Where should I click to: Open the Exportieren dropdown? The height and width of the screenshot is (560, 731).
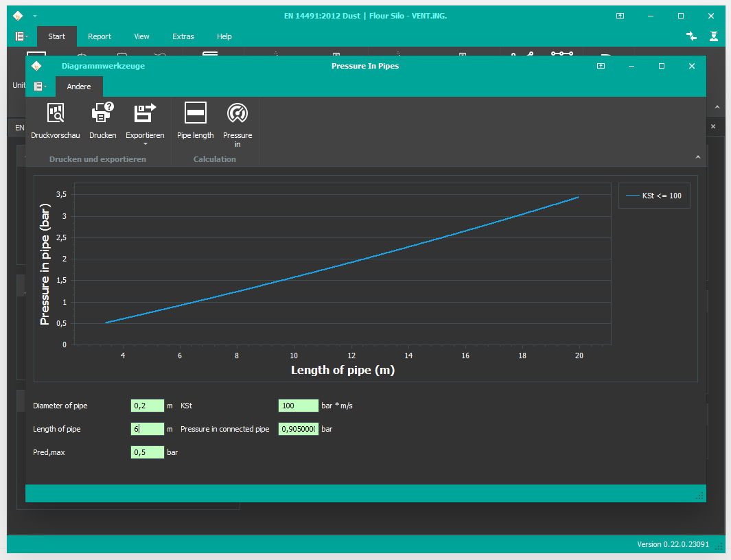point(145,143)
